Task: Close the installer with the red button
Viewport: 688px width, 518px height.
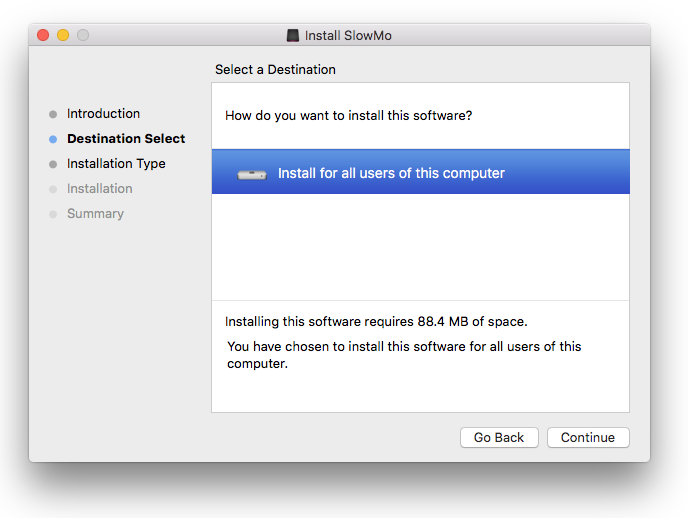Action: 43,35
